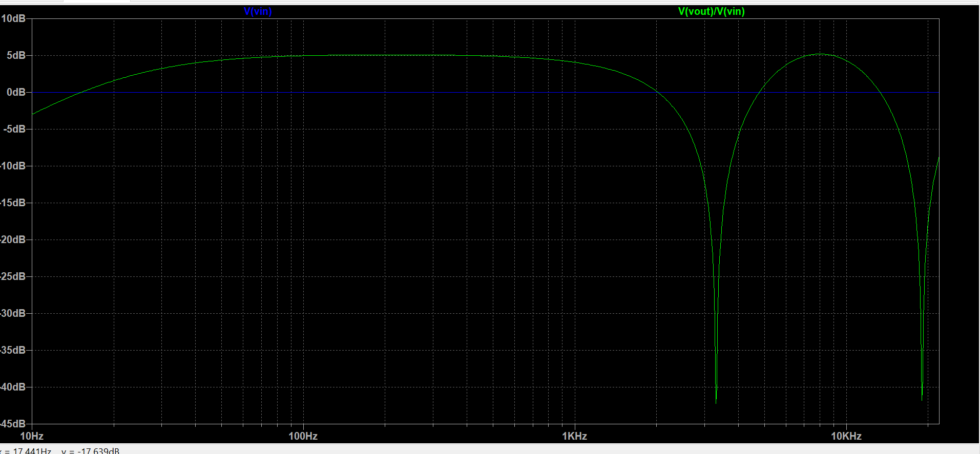Click the 0dB vertical axis label
This screenshot has height=454, width=980.
(16, 92)
